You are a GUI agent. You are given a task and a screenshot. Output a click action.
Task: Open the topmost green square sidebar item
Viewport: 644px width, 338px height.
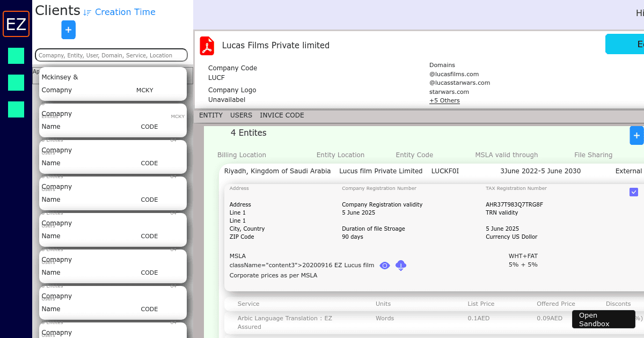[x=16, y=56]
